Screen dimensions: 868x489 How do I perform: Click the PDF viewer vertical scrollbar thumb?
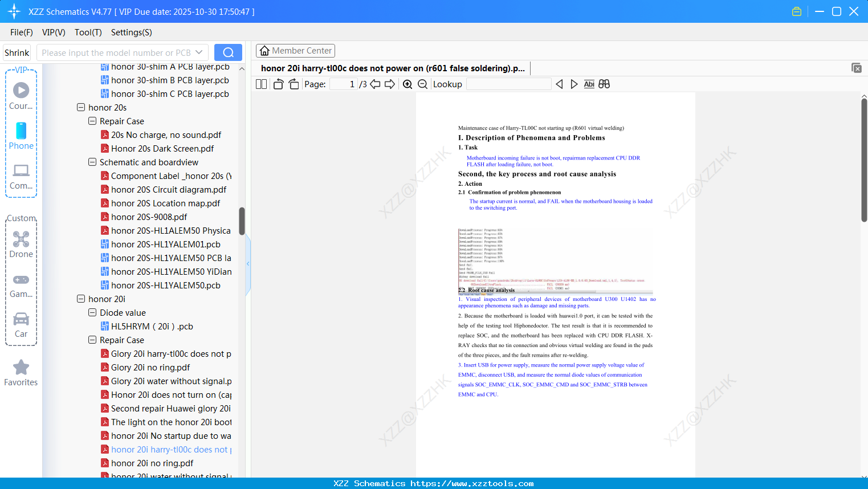[864, 160]
